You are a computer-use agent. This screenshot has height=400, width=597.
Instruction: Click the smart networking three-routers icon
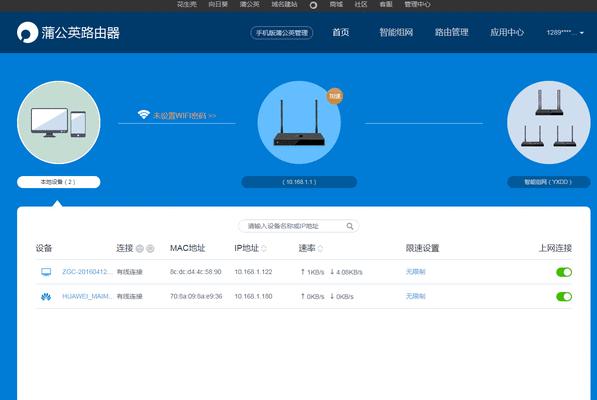[x=549, y=122]
